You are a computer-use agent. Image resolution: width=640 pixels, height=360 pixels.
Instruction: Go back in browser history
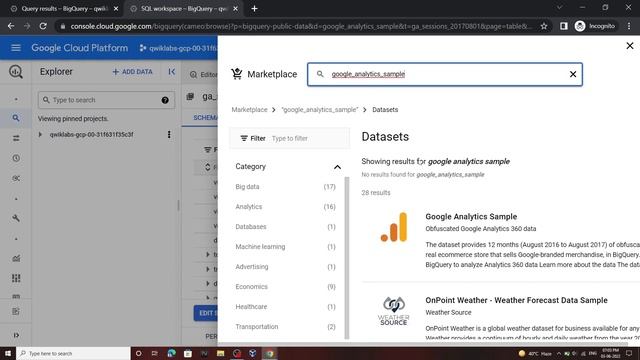pos(11,26)
